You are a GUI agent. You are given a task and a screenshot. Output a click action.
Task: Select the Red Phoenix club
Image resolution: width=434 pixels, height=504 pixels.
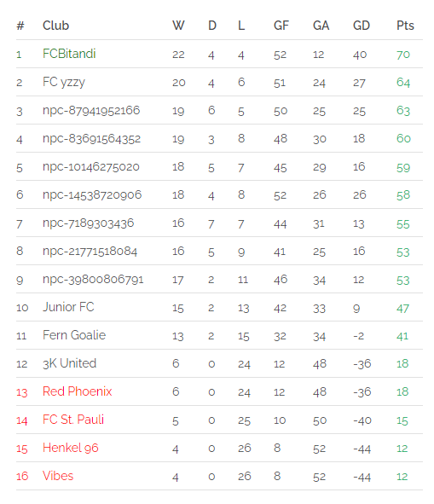77,391
